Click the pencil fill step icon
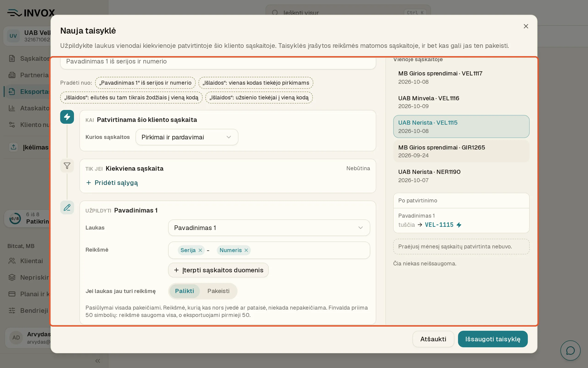This screenshot has width=588, height=368. pyautogui.click(x=67, y=208)
